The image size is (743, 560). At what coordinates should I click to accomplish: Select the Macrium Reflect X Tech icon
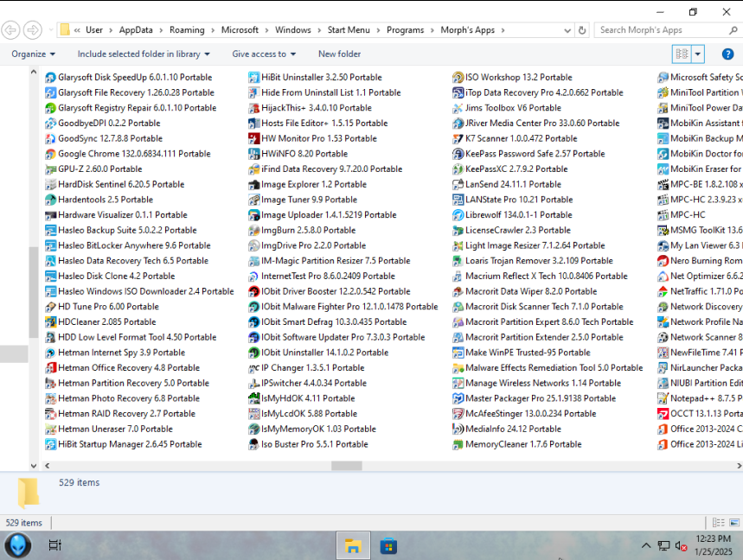tap(458, 276)
